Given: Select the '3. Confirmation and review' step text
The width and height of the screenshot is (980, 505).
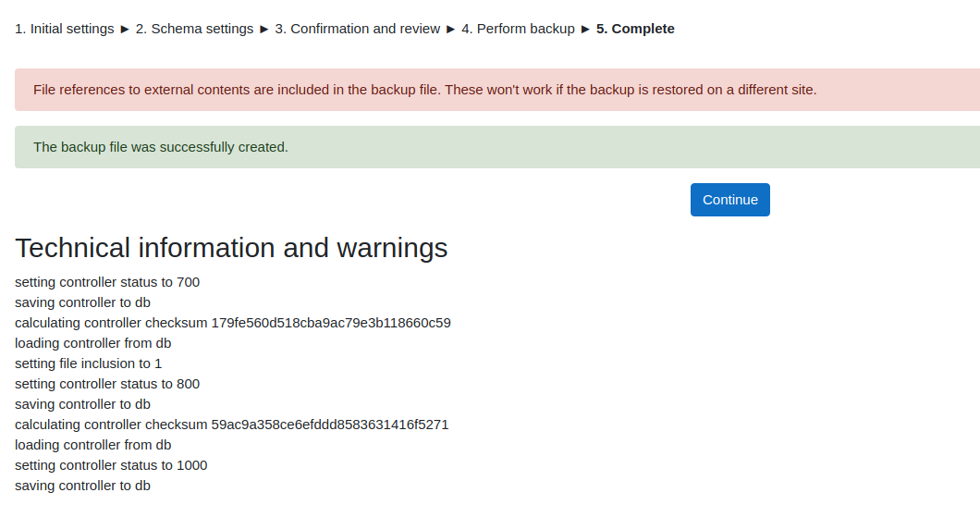Looking at the screenshot, I should click(x=358, y=29).
